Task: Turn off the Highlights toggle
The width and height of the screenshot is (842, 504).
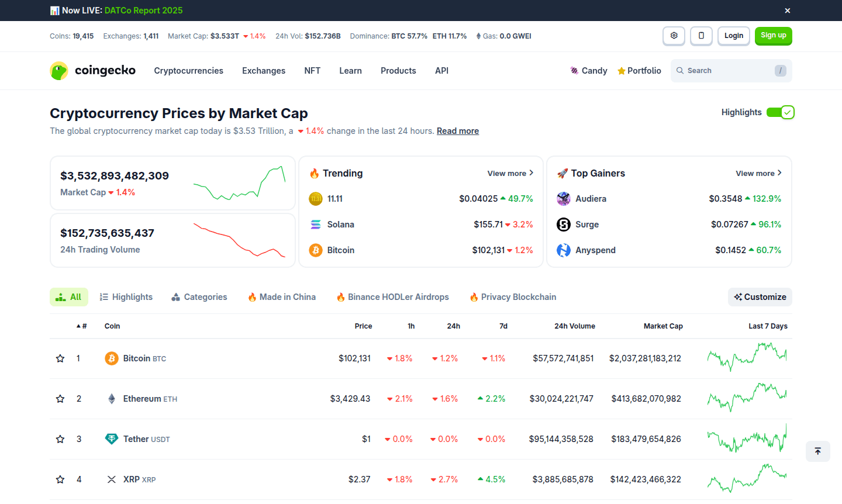Action: tap(781, 112)
